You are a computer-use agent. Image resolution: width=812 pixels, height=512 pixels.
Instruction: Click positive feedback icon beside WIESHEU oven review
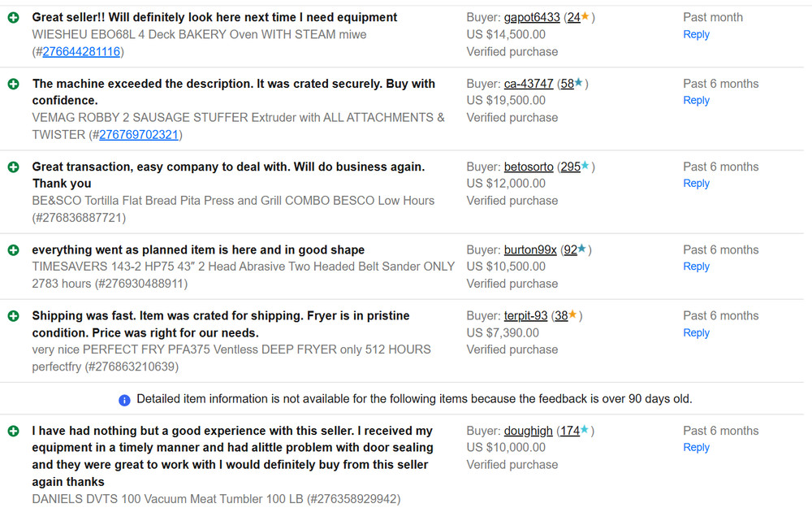pyautogui.click(x=13, y=17)
